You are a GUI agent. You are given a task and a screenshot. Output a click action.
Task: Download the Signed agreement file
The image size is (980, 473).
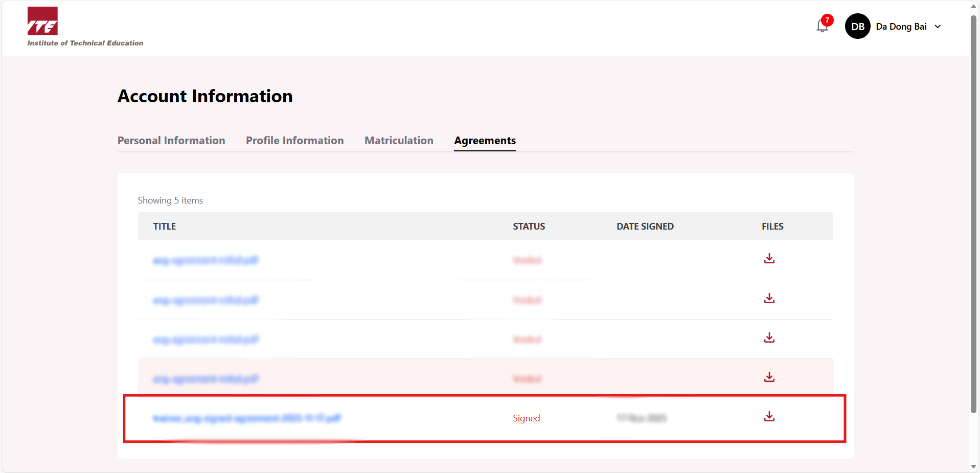click(x=769, y=417)
